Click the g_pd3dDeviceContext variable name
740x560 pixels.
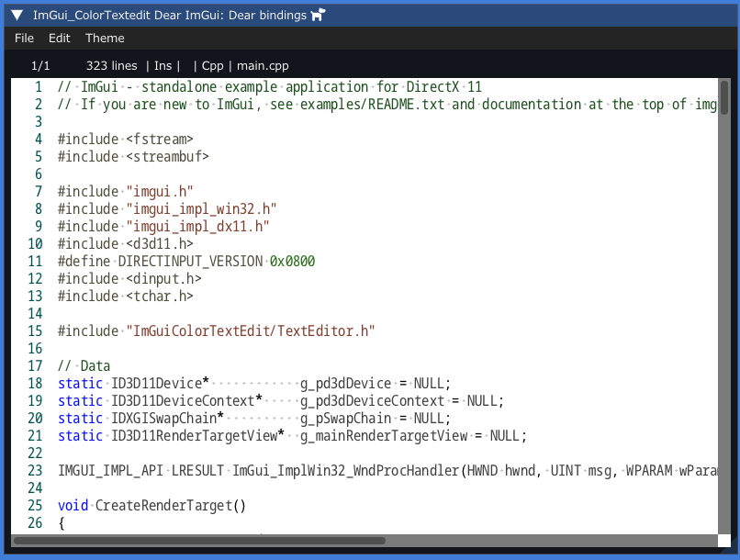(x=373, y=401)
